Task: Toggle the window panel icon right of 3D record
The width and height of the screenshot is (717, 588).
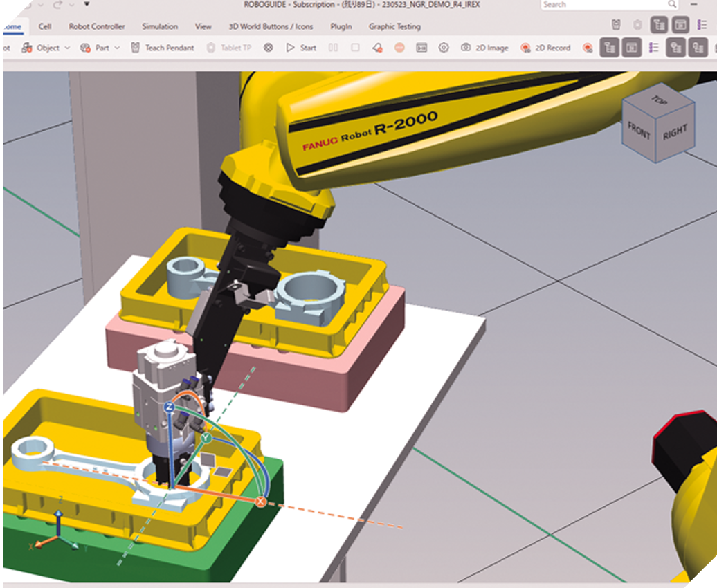Action: point(632,48)
